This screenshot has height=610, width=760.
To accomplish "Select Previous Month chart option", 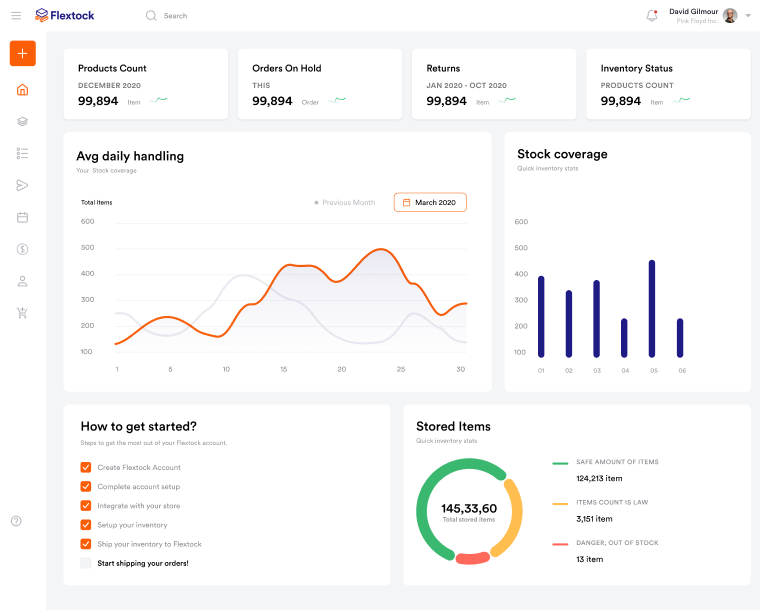I will pos(345,203).
